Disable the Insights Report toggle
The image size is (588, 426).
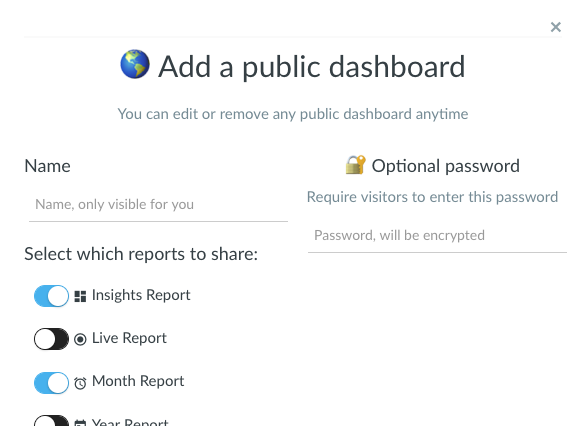[x=51, y=296]
